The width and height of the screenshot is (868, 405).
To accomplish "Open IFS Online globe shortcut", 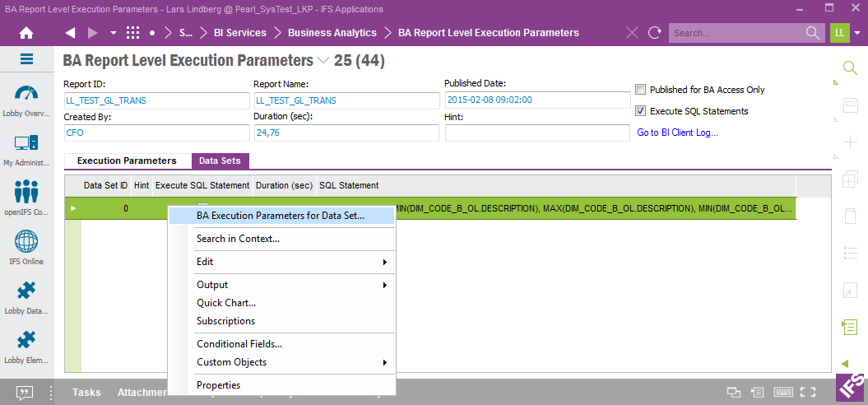I will pyautogui.click(x=26, y=249).
